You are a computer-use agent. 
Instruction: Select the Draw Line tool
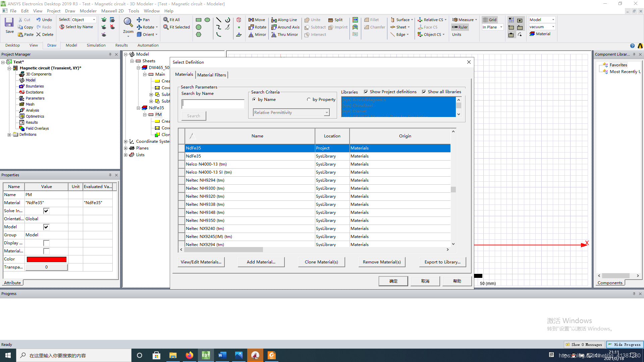[219, 20]
